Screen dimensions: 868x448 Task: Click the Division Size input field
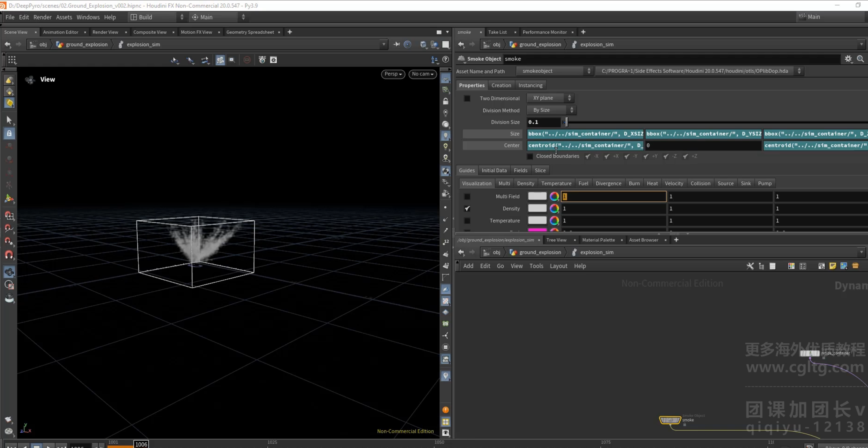[x=544, y=122]
